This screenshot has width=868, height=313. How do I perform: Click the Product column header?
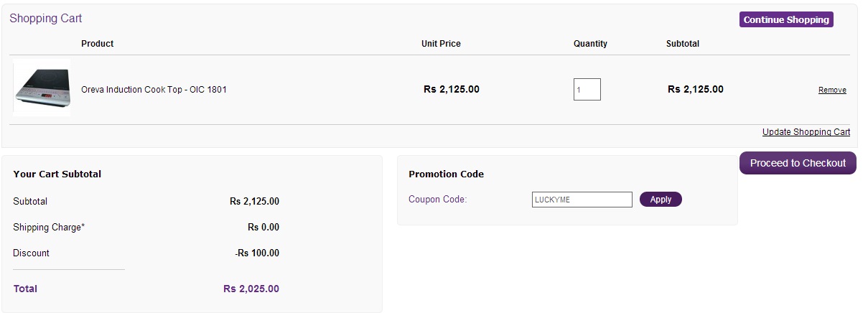[98, 44]
